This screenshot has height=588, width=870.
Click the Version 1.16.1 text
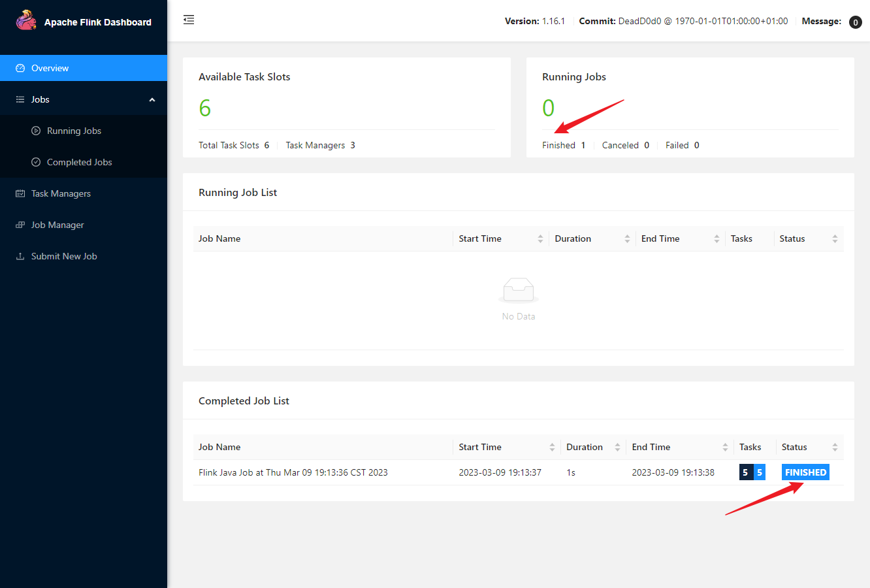pyautogui.click(x=535, y=21)
